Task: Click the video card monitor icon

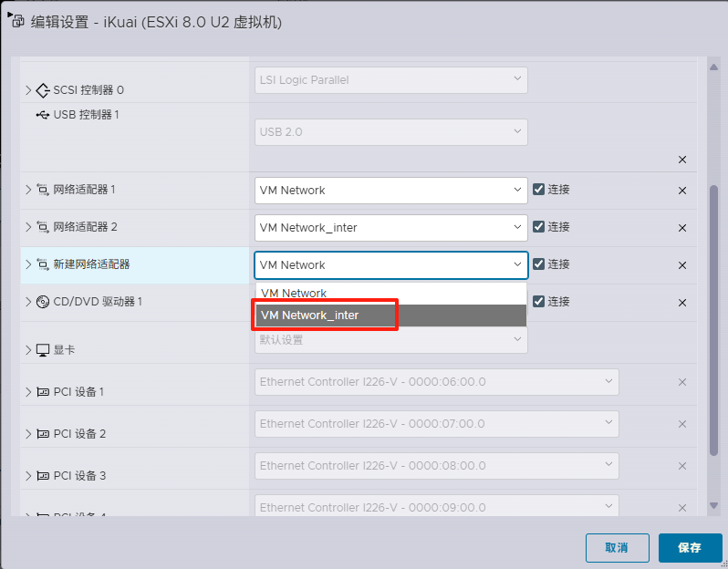Action: pos(43,350)
